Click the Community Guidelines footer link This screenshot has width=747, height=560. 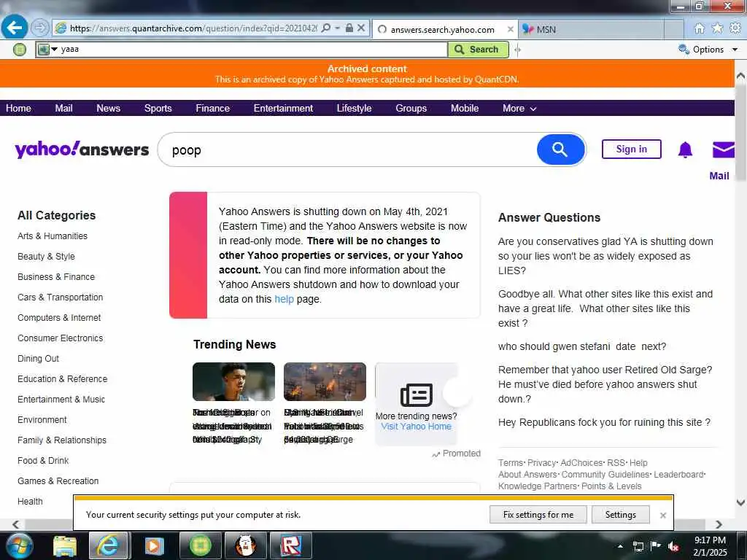coord(605,475)
